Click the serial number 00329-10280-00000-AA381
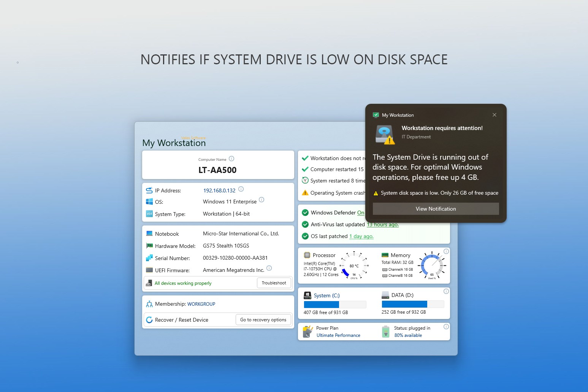 pos(235,258)
